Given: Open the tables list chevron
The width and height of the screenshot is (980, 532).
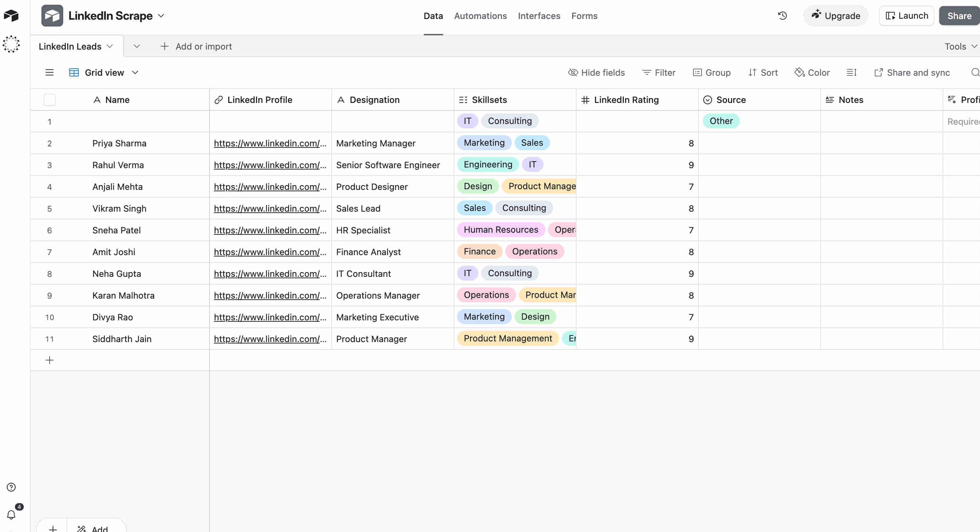Looking at the screenshot, I should [137, 46].
